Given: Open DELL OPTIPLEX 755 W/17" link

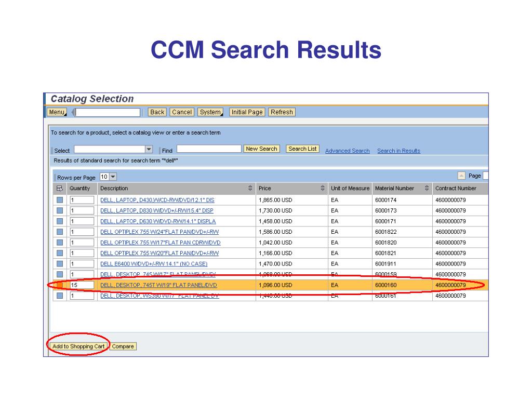Looking at the screenshot, I should [x=160, y=243].
